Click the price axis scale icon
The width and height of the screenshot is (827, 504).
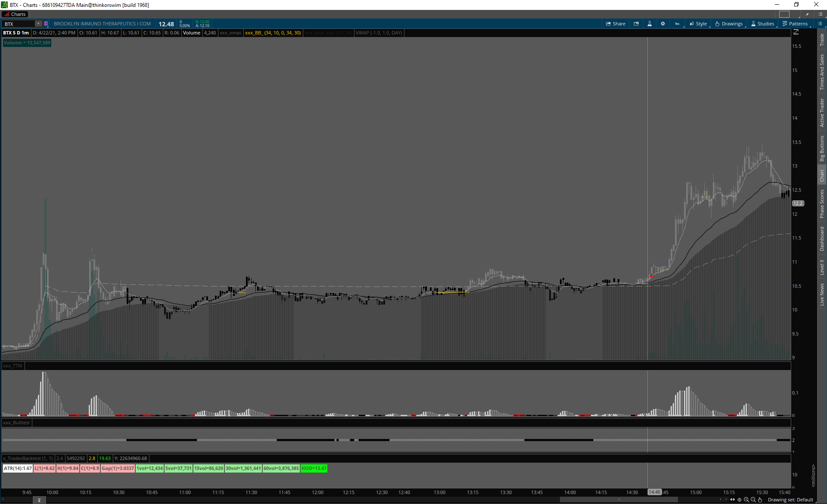[796, 32]
